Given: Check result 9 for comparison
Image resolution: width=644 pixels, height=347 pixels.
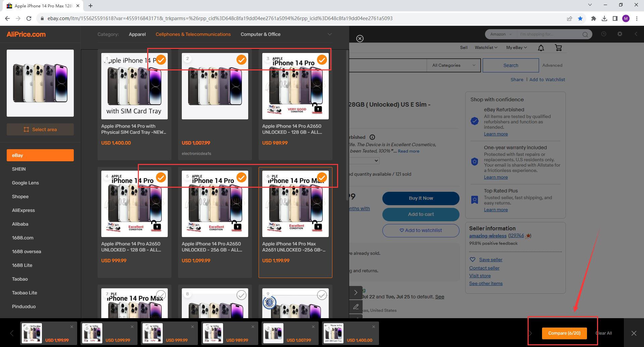Looking at the screenshot, I should coord(322,295).
